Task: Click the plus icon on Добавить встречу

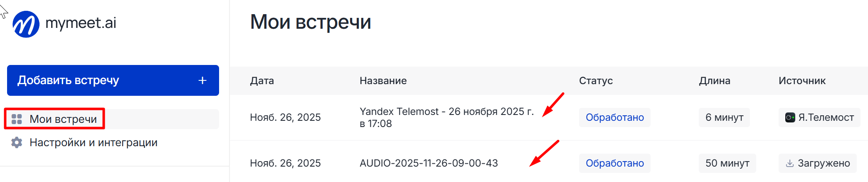Action: click(202, 80)
